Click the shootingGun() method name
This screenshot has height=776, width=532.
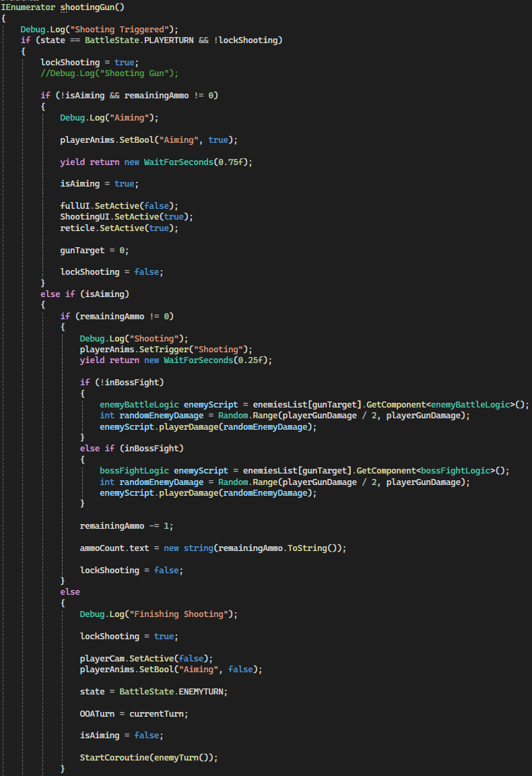coord(92,7)
